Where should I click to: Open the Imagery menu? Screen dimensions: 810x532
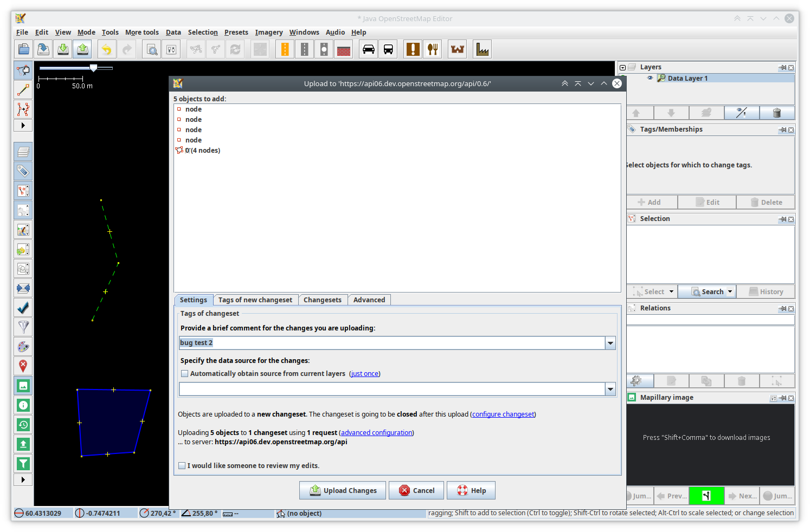(269, 33)
